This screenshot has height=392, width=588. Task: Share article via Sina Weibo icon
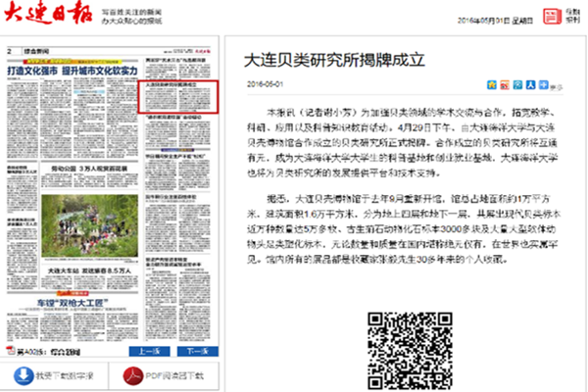pyautogui.click(x=505, y=85)
